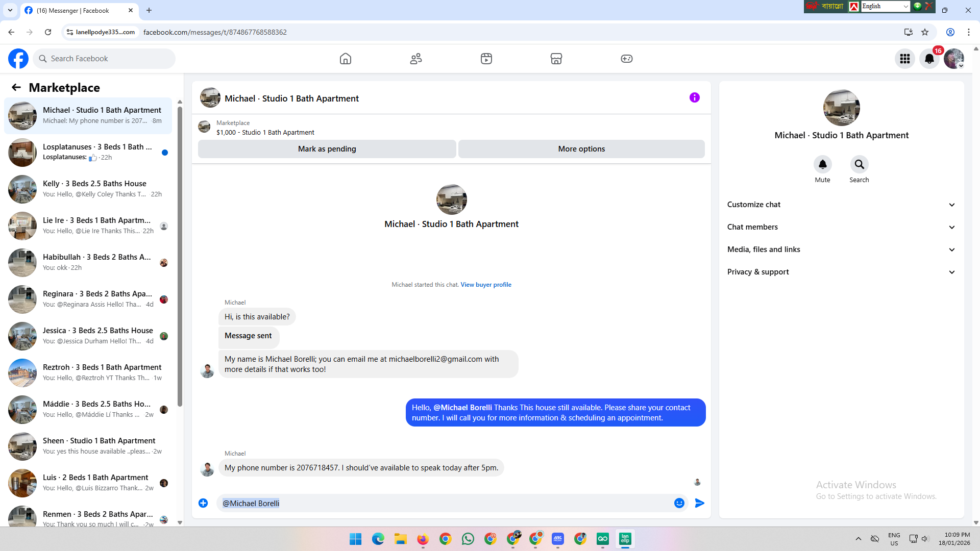Expand Media, files and links section
This screenshot has width=980, height=551.
841,249
